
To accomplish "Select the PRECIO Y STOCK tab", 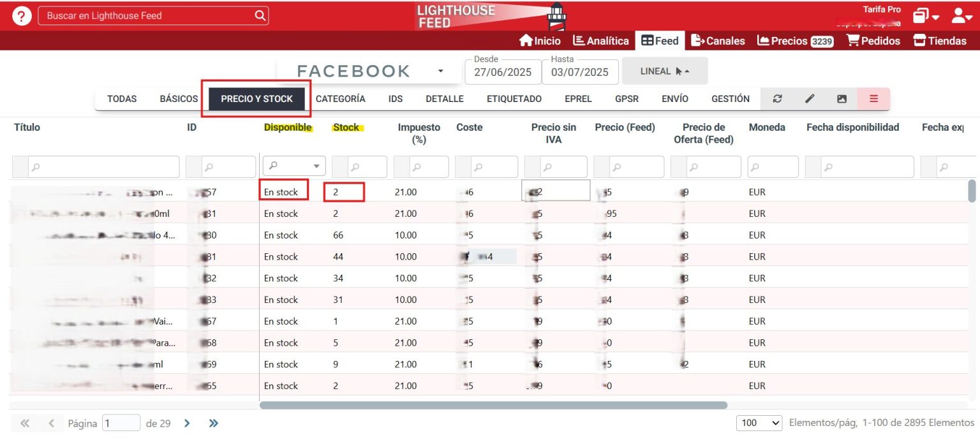I will pos(256,99).
